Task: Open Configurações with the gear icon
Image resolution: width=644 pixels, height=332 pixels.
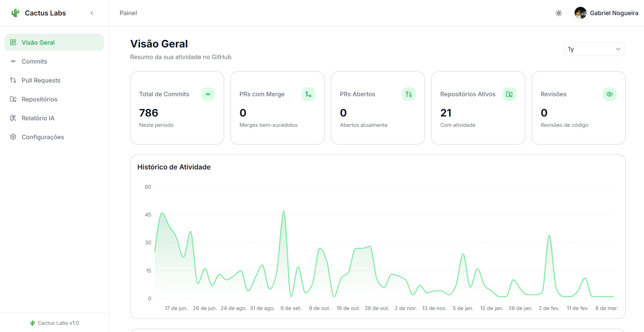Action: tap(13, 137)
